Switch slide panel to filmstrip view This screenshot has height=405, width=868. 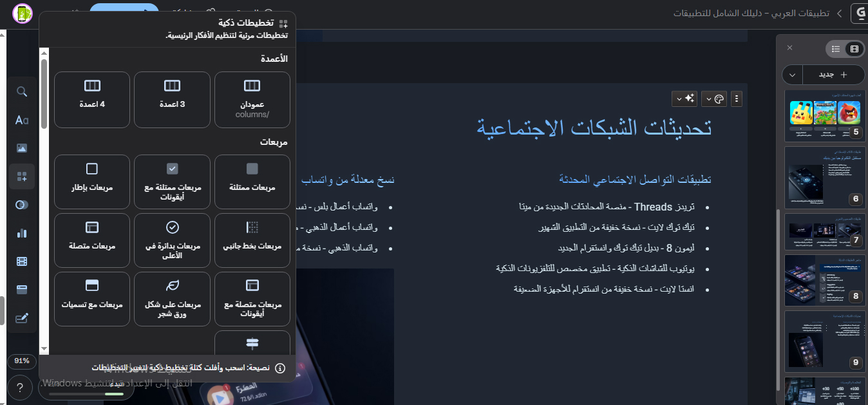(x=854, y=48)
